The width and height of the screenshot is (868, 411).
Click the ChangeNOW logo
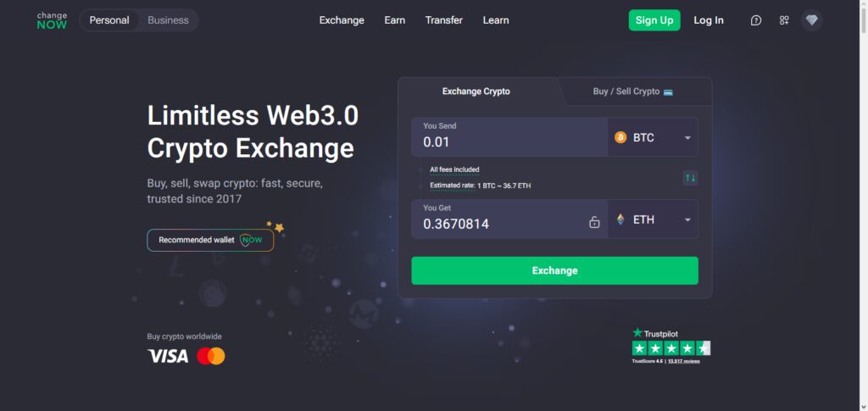pos(52,20)
